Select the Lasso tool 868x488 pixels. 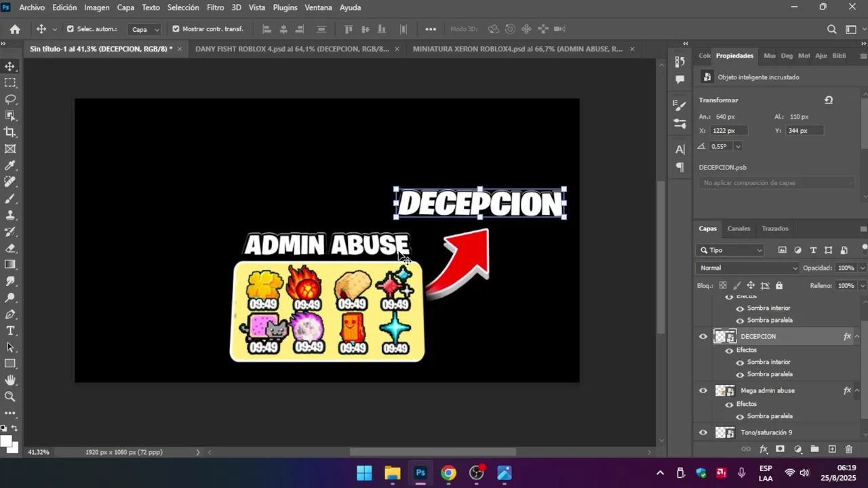click(10, 100)
